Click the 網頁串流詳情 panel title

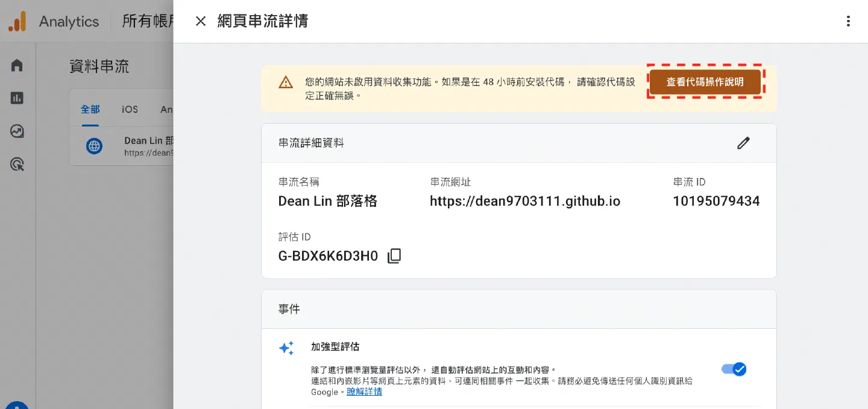coord(263,21)
